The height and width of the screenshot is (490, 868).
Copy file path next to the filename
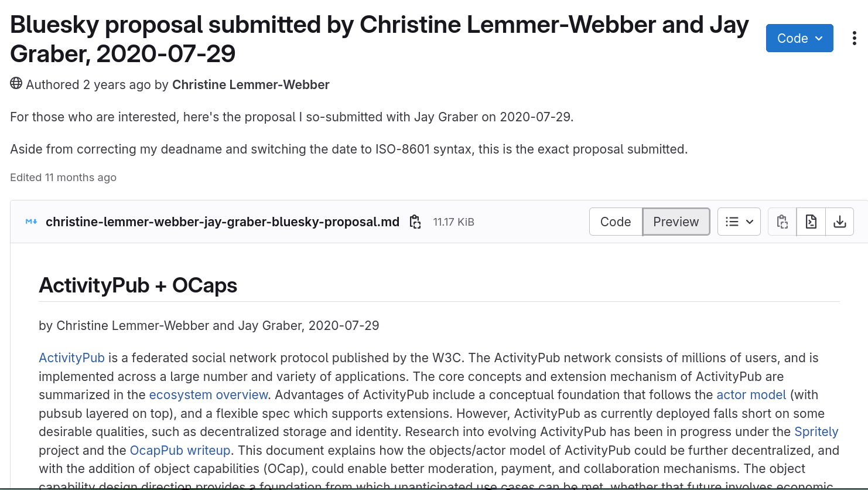click(x=415, y=222)
